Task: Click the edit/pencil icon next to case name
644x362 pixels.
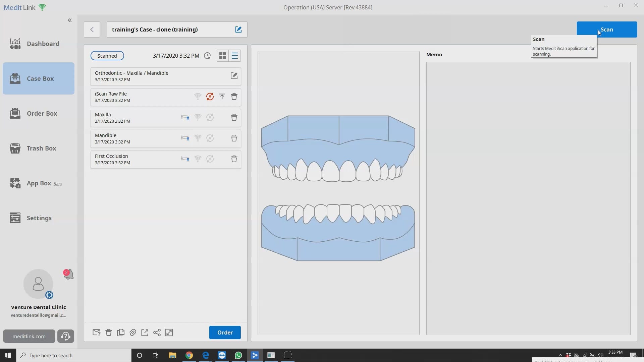Action: [x=238, y=29]
